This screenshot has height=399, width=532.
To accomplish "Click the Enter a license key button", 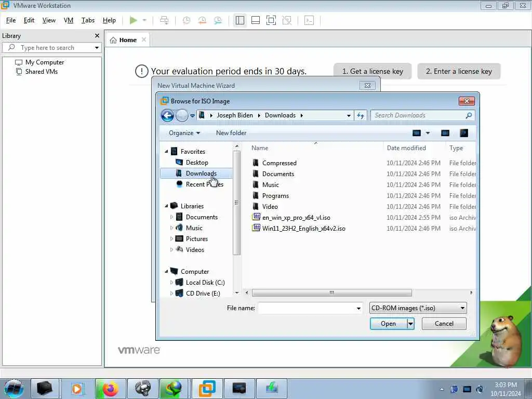I will point(459,71).
